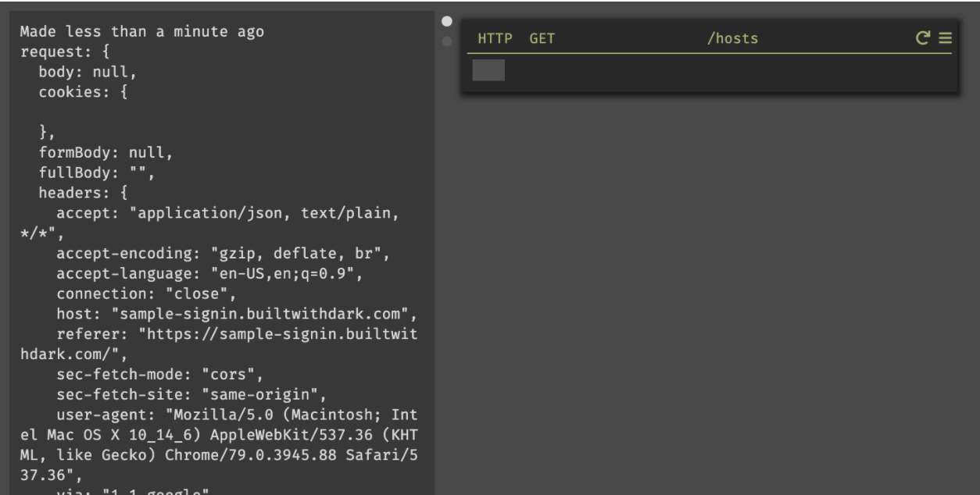The width and height of the screenshot is (980, 495).
Task: Click the hamburger lines at handler top right
Action: (x=945, y=37)
